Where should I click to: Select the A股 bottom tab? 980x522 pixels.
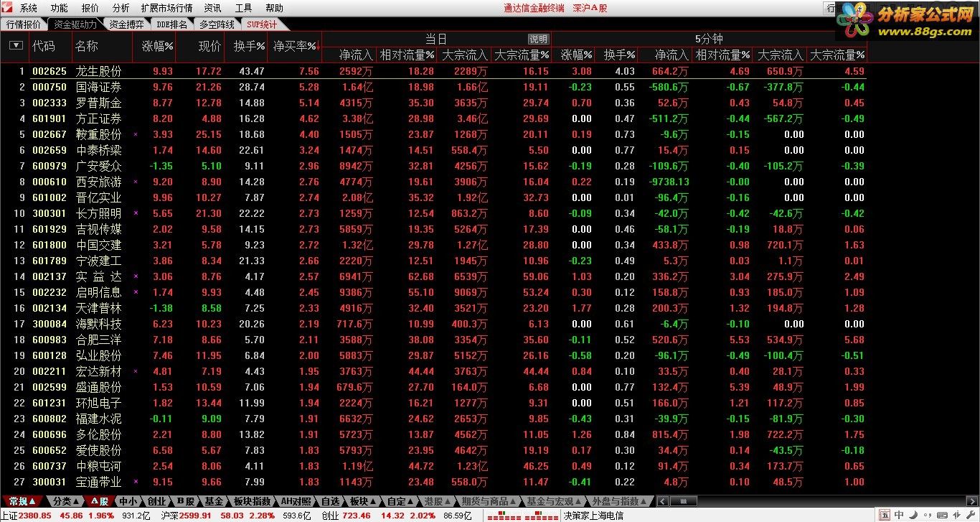(x=99, y=501)
